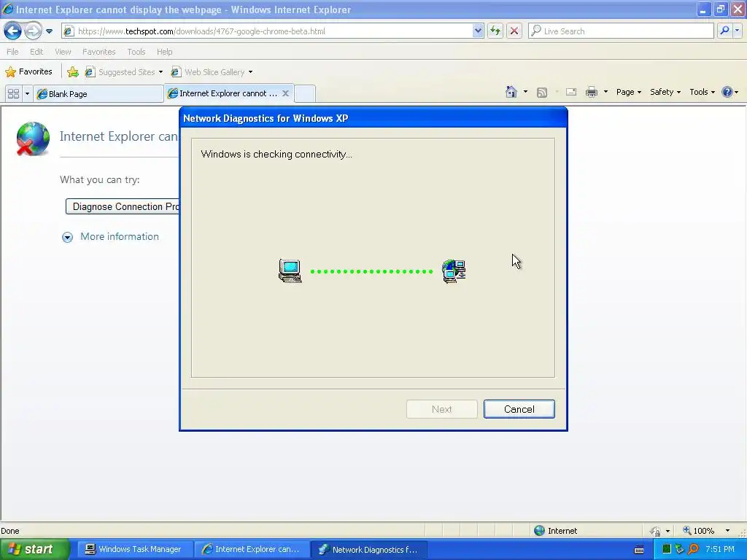Switch to Windows Task Manager taskbar item
Image resolution: width=747 pixels, height=560 pixels.
click(x=134, y=550)
